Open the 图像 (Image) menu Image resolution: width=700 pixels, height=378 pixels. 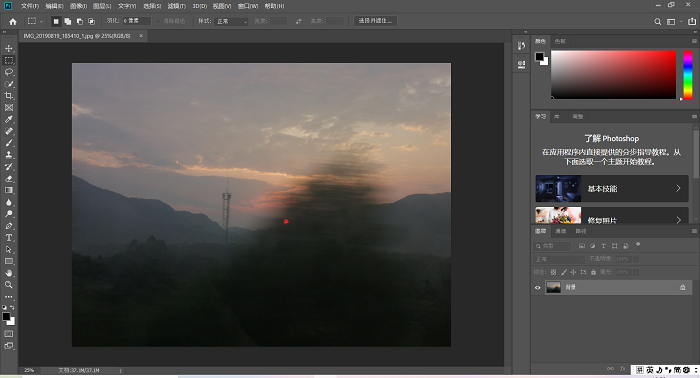[x=78, y=6]
